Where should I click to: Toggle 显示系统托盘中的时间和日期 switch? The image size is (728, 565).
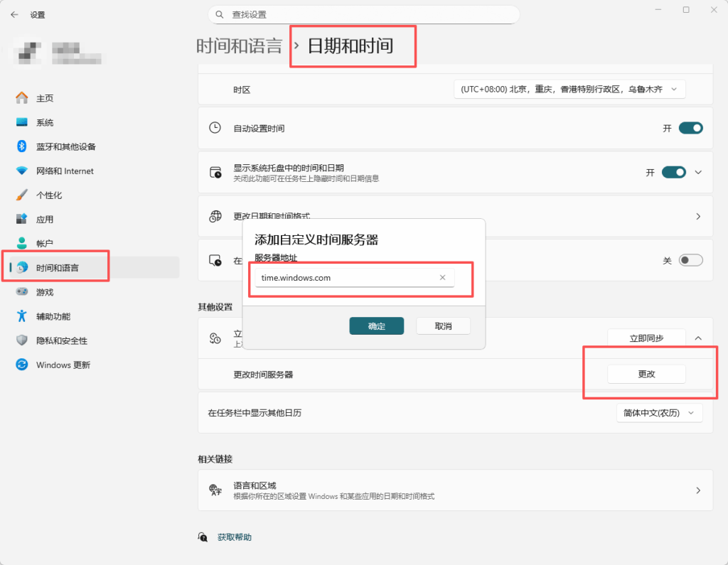673,173
